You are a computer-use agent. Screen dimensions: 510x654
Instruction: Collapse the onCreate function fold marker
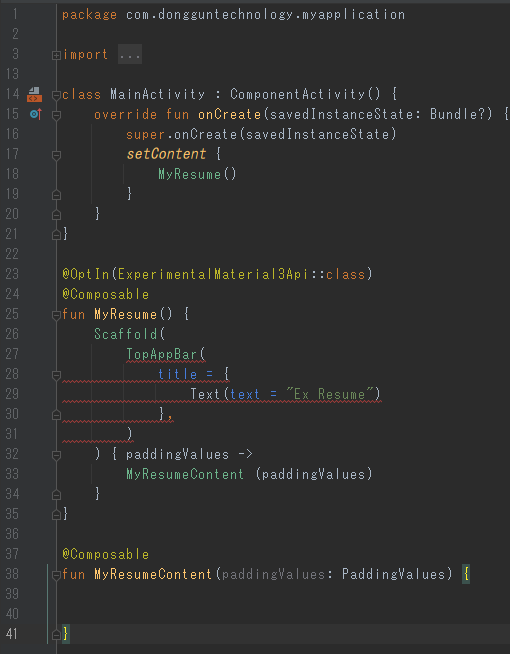[x=56, y=115]
